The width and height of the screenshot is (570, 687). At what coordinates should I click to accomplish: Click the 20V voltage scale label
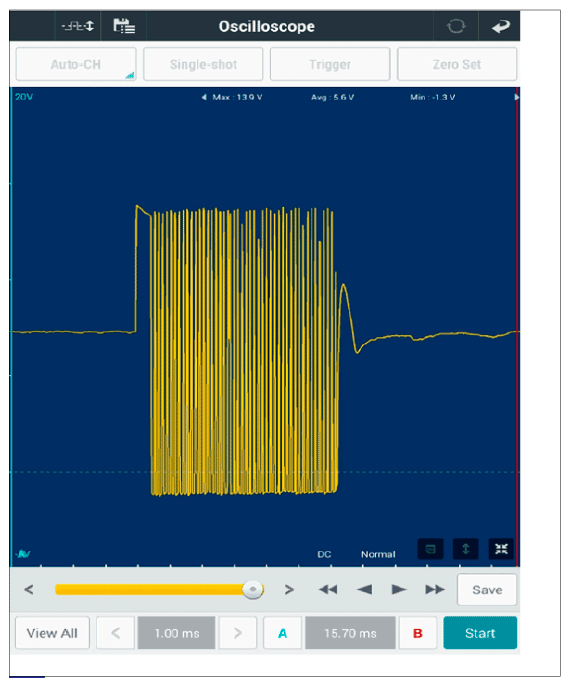click(24, 96)
